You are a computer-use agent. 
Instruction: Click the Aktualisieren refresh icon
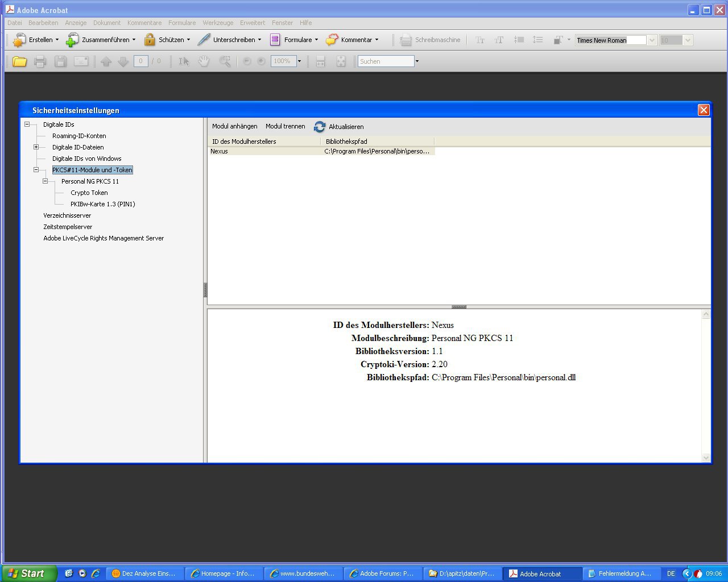320,127
